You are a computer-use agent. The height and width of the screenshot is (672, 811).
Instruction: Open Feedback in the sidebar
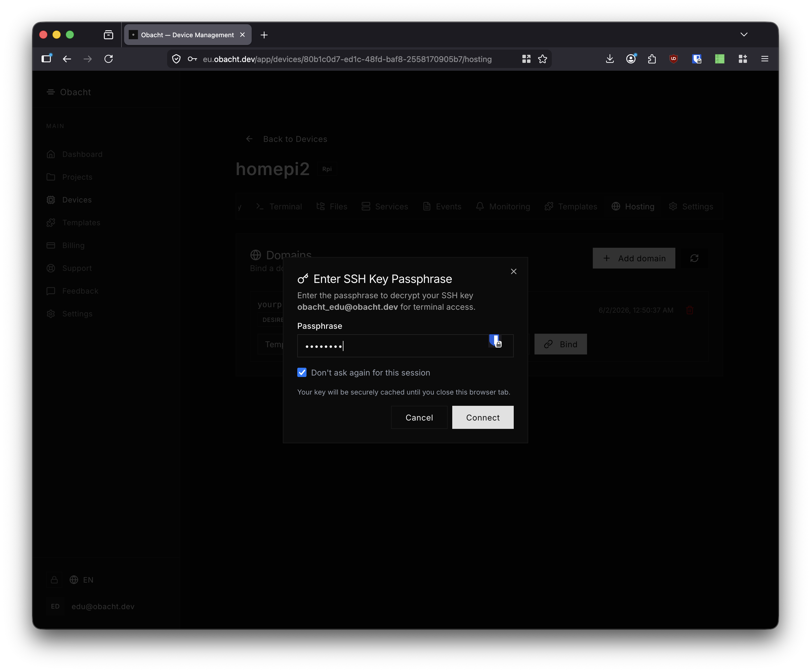[x=72, y=291]
